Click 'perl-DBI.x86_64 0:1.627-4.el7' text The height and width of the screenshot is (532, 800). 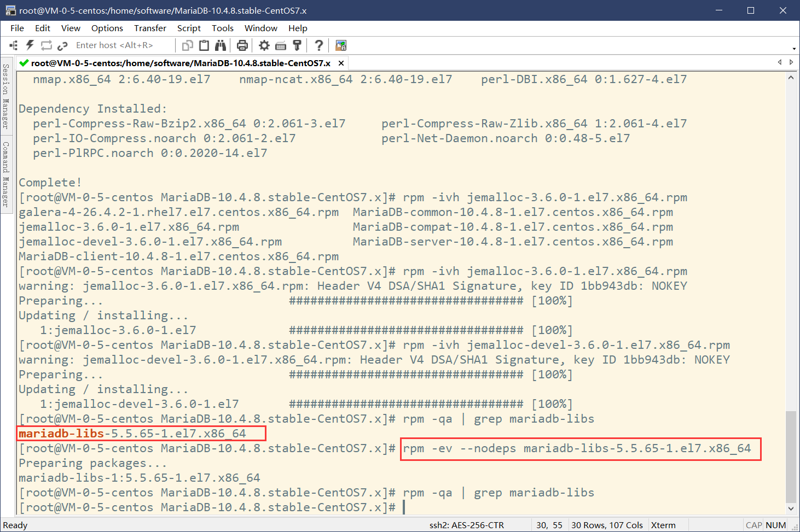[x=584, y=79]
